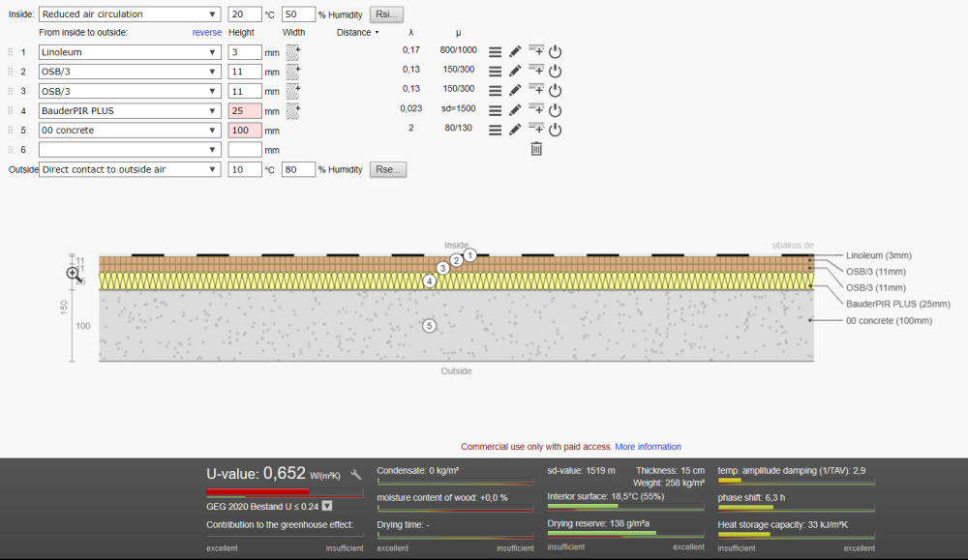Grab the drag handle of layer 5
The image size is (968, 560).
11,131
